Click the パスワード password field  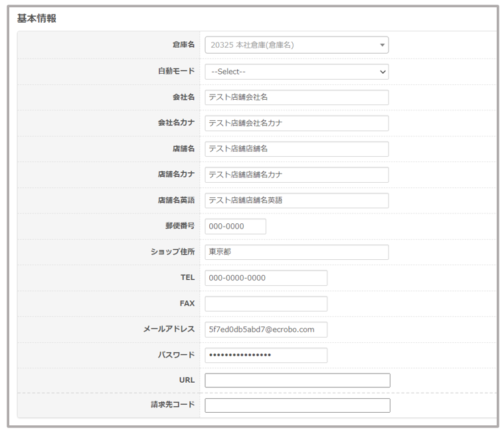click(x=266, y=355)
